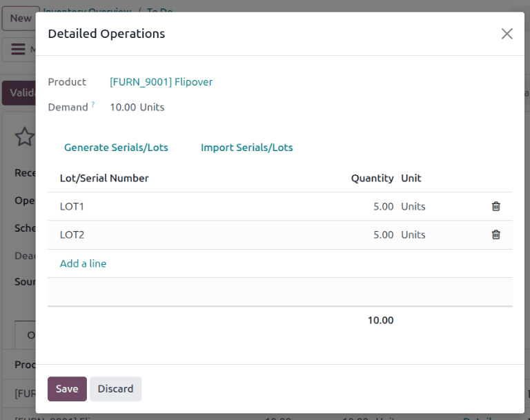Open the Units dropdown for LOT1
This screenshot has width=530, height=420.
pyautogui.click(x=413, y=206)
